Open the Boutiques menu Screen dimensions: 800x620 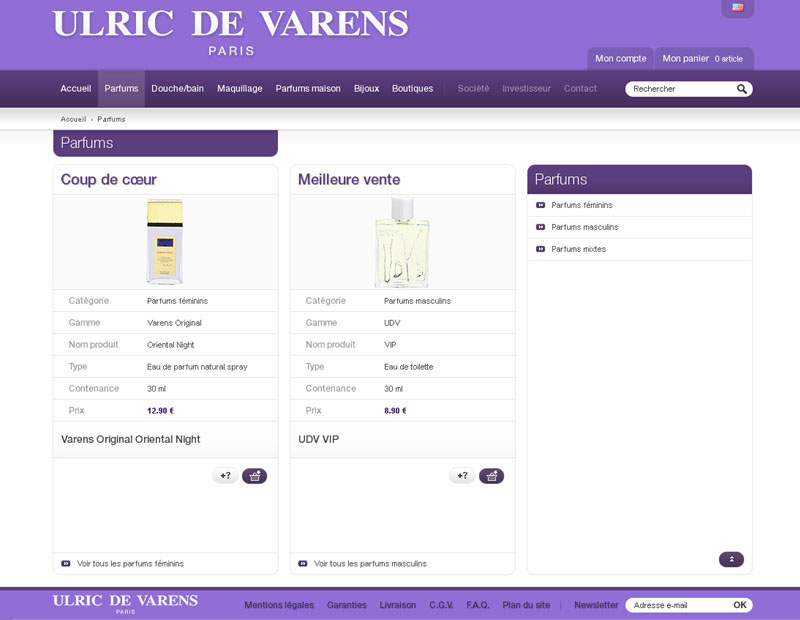tap(413, 89)
